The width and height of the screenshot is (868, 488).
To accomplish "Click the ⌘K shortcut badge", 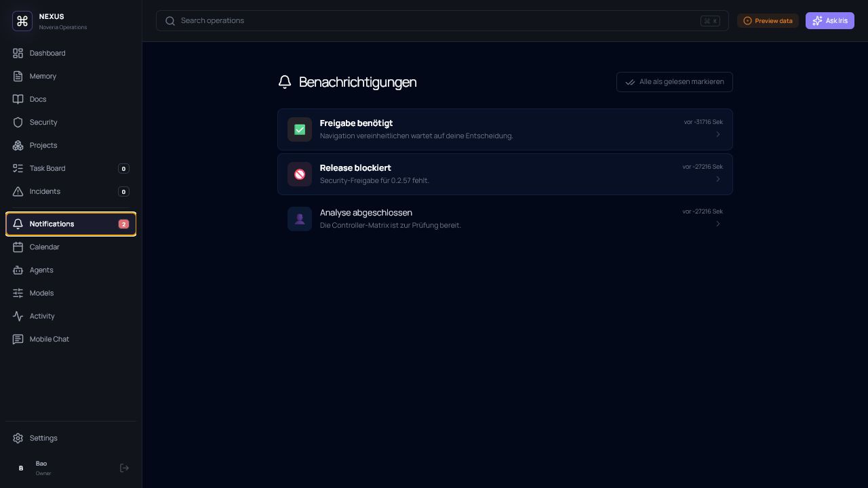I will coord(710,21).
